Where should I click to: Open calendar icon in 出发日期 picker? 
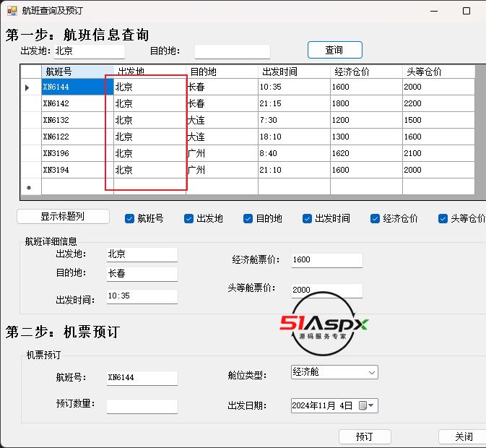tap(363, 406)
